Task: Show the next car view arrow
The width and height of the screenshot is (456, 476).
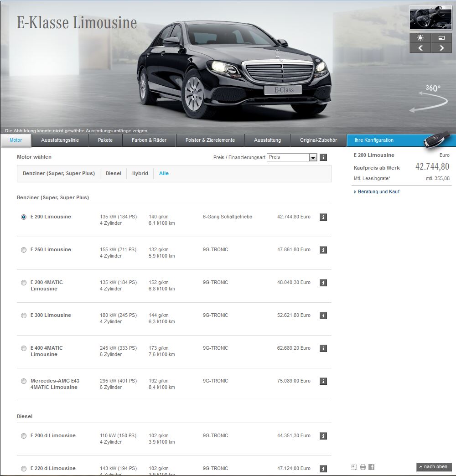Action: point(441,48)
